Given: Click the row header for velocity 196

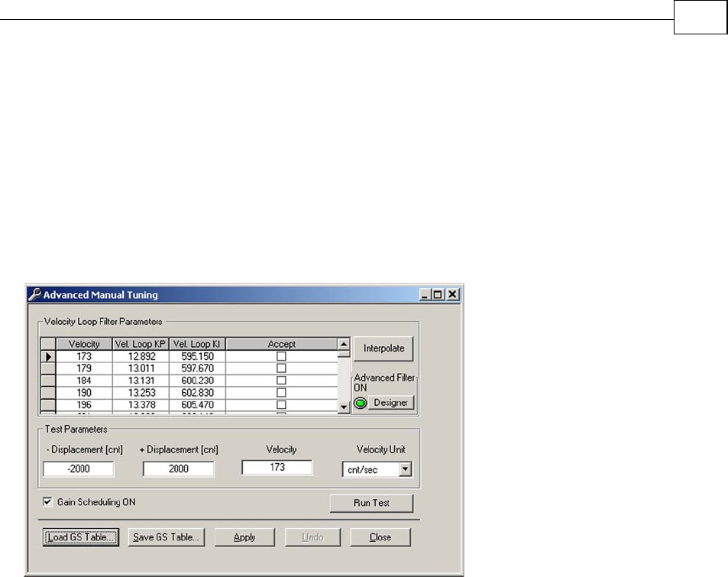Looking at the screenshot, I should (x=48, y=404).
